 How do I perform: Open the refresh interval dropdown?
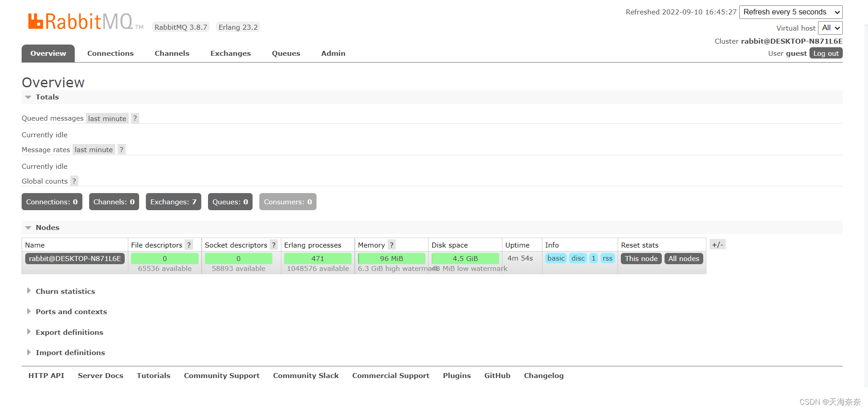tap(791, 12)
